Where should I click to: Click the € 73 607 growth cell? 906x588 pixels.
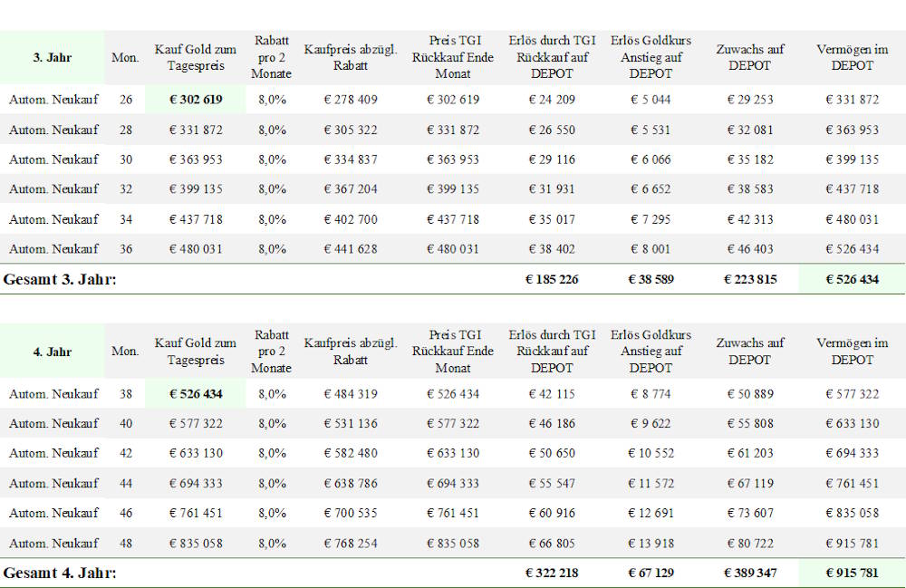click(x=750, y=513)
